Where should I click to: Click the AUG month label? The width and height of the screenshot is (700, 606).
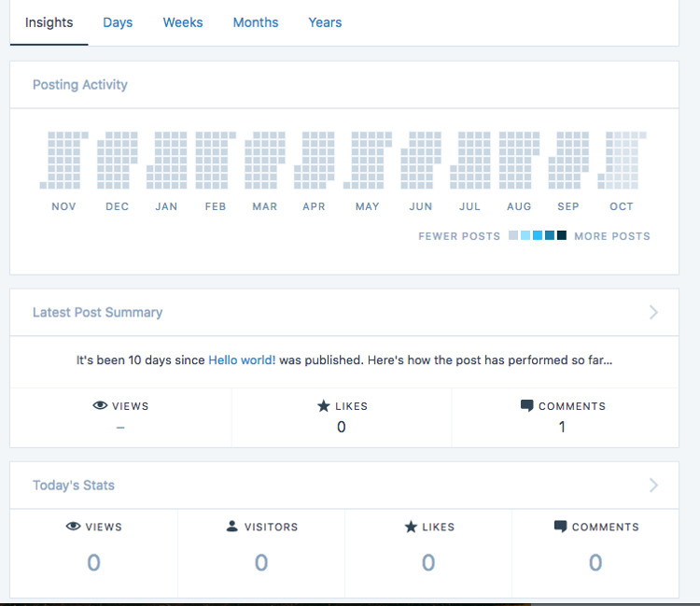tap(519, 206)
